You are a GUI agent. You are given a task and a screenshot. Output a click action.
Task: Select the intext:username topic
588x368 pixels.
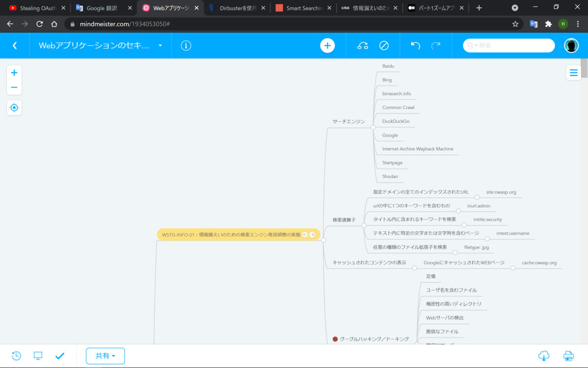513,234
